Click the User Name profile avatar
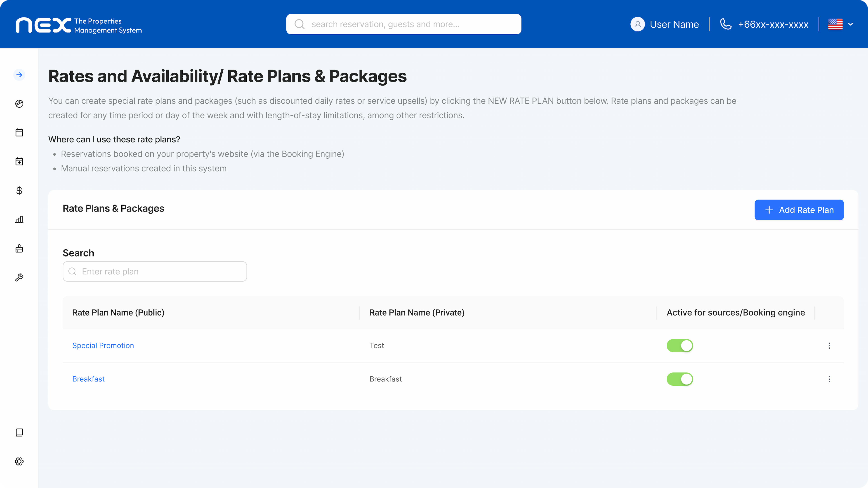 (637, 24)
